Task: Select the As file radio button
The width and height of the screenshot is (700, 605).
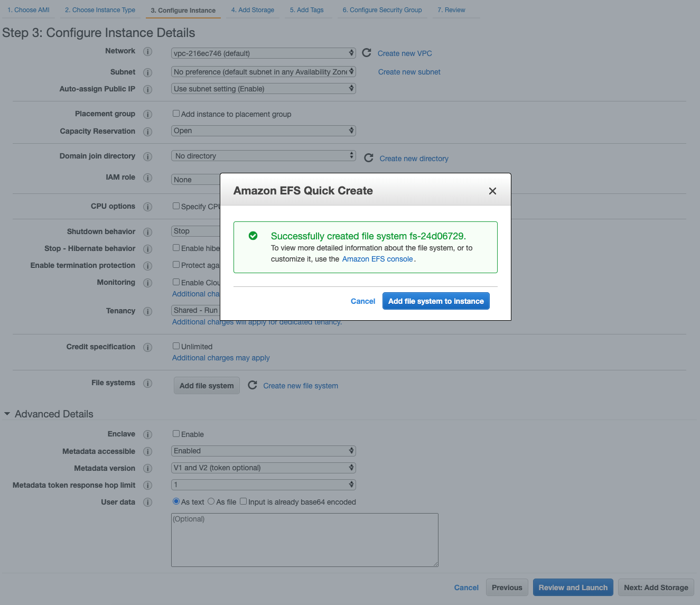Action: pos(211,501)
